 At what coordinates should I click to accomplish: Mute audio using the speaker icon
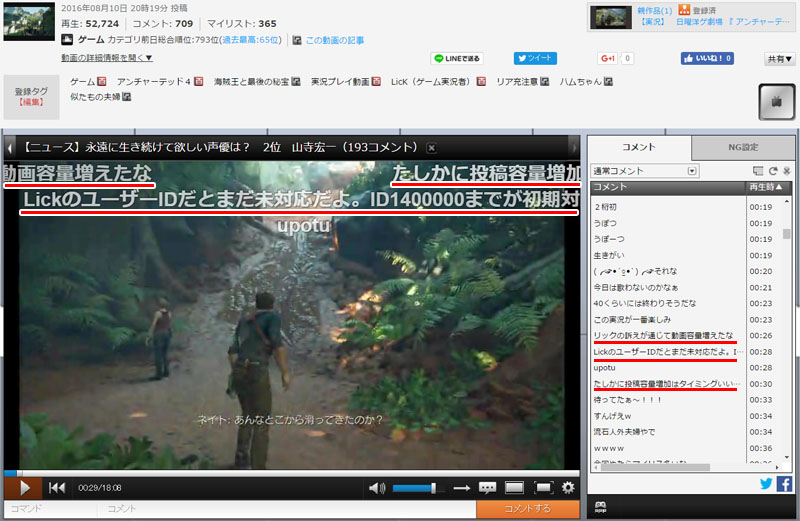pos(377,488)
